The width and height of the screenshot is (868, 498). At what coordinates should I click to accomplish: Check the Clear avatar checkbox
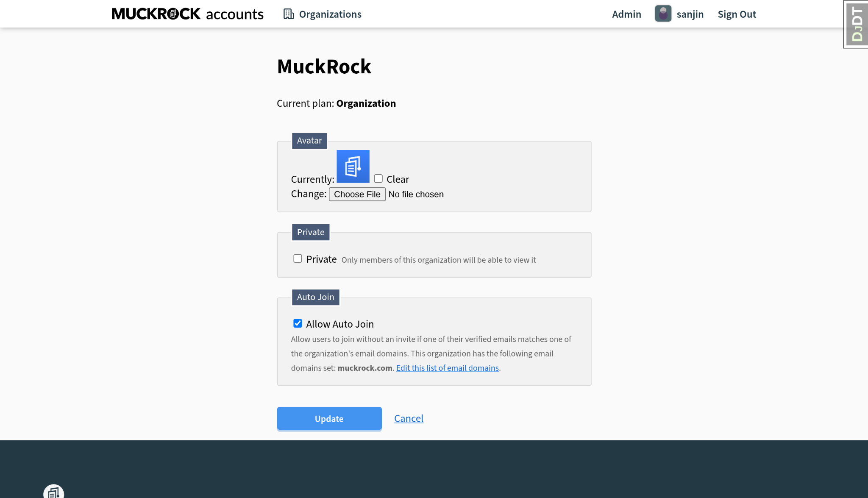click(378, 179)
